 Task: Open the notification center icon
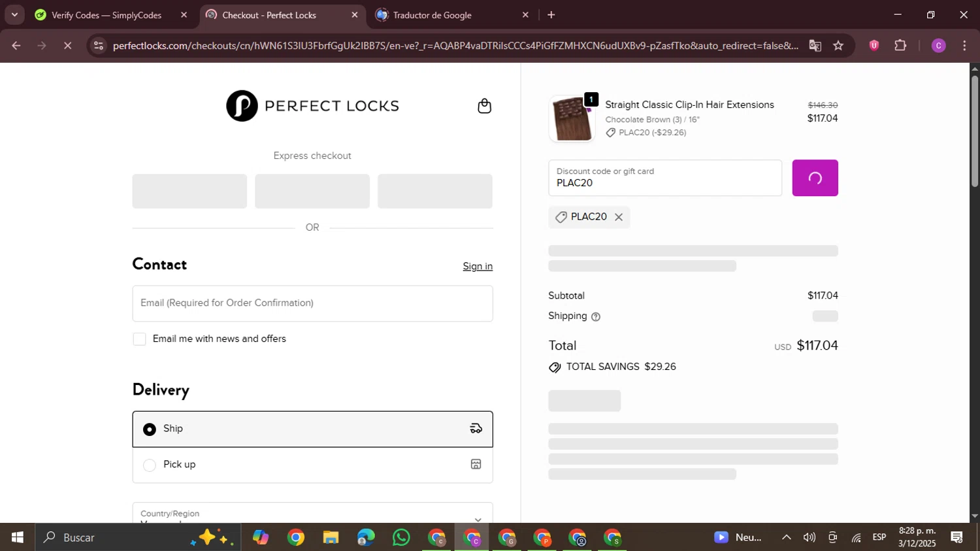click(957, 537)
